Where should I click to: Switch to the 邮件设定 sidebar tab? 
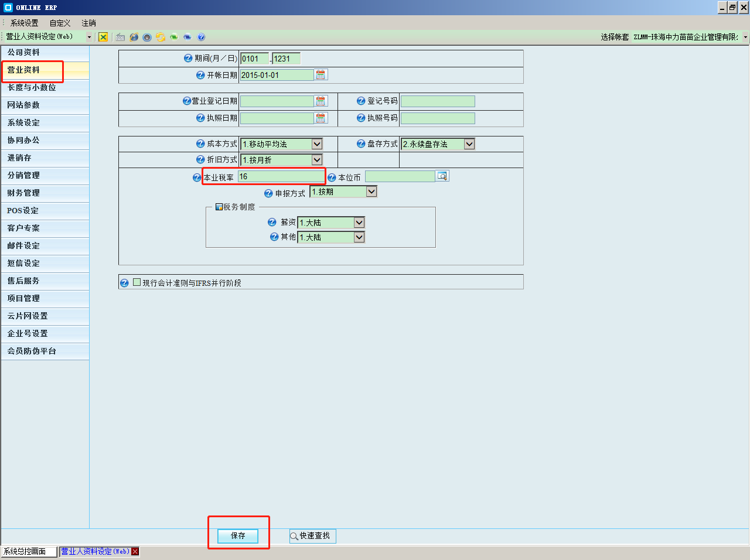45,246
